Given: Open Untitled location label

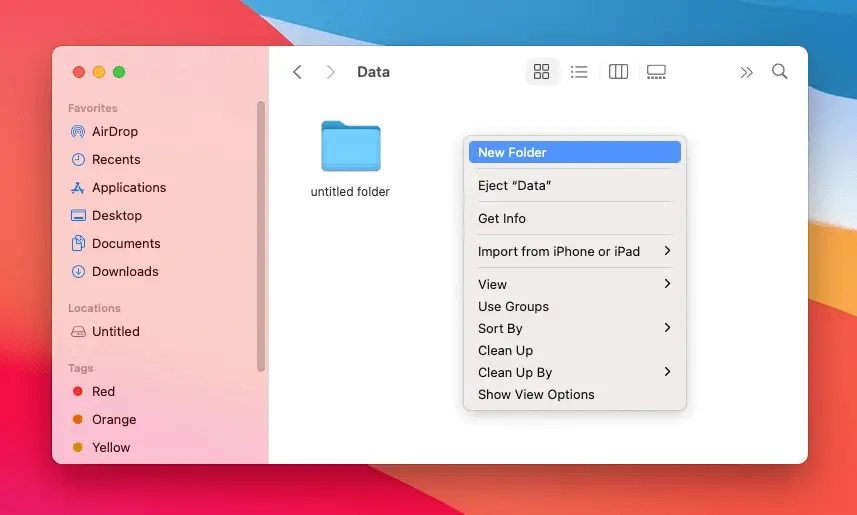Looking at the screenshot, I should [x=116, y=331].
